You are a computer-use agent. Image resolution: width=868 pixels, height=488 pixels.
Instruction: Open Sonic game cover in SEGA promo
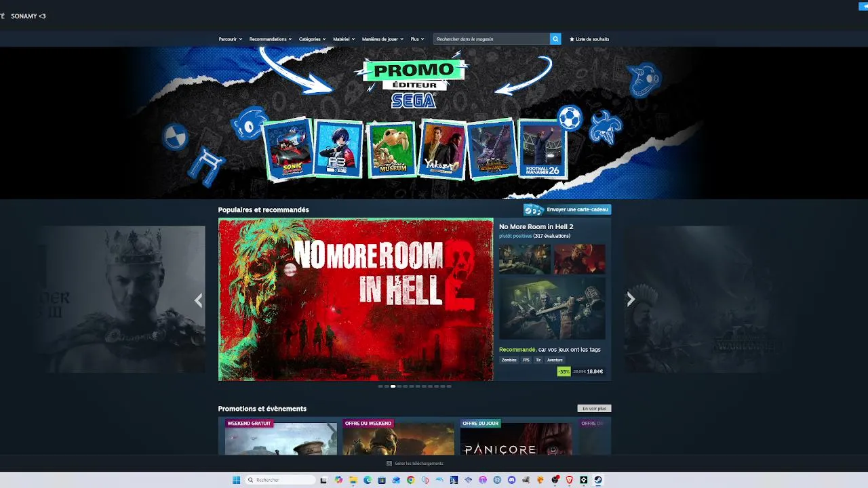pyautogui.click(x=288, y=150)
